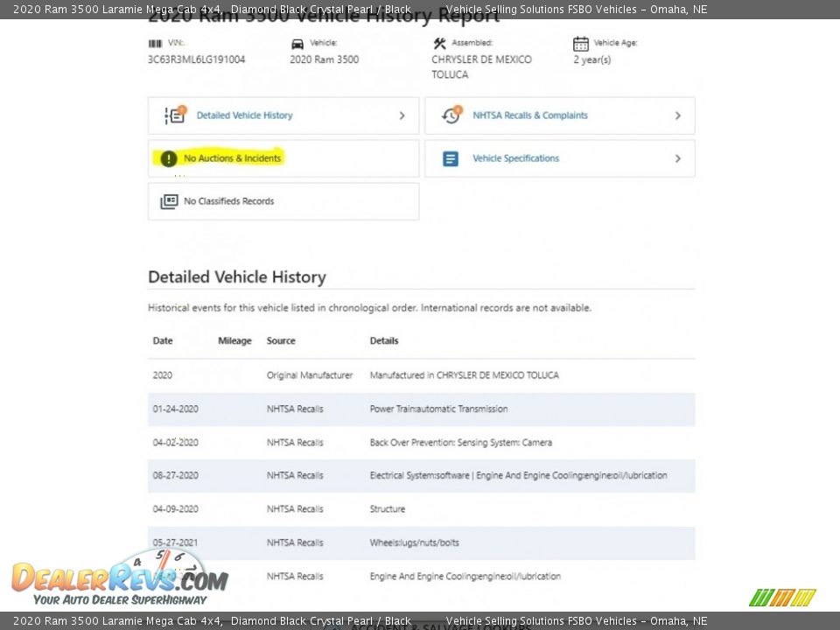Expand NHTSA Recalls & Complaints chevron

[x=678, y=115]
